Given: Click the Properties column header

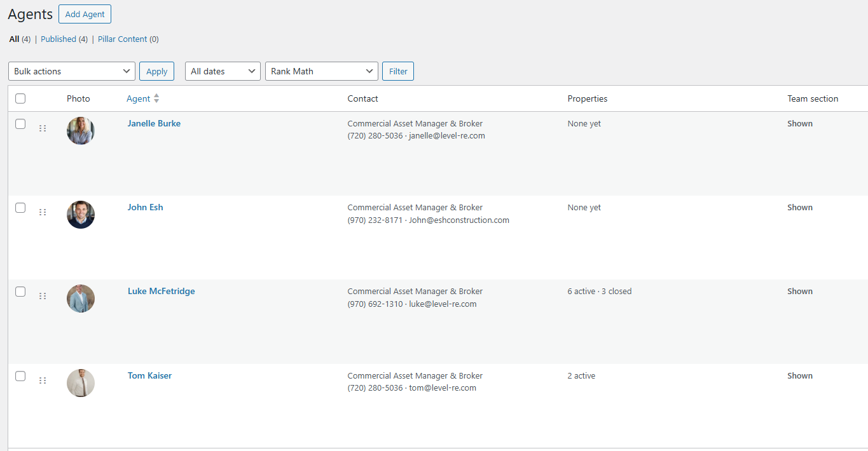Looking at the screenshot, I should click(588, 98).
